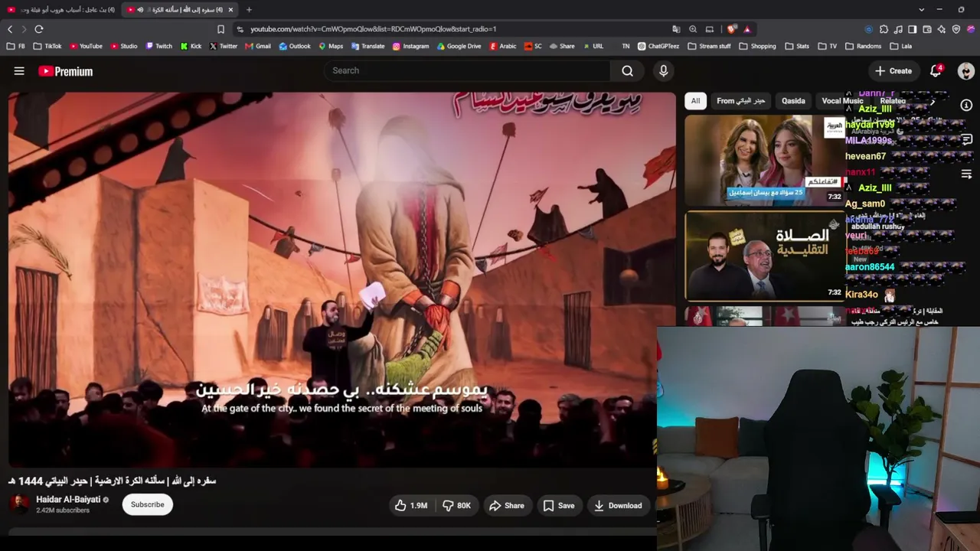Open the new tab with plus
The height and width of the screenshot is (551, 980).
249,10
